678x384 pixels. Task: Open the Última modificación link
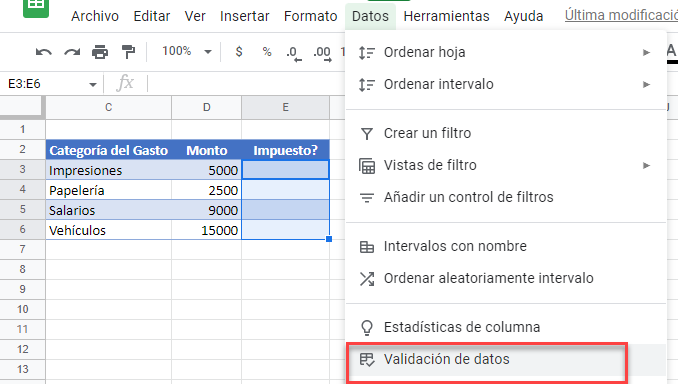[x=621, y=15]
